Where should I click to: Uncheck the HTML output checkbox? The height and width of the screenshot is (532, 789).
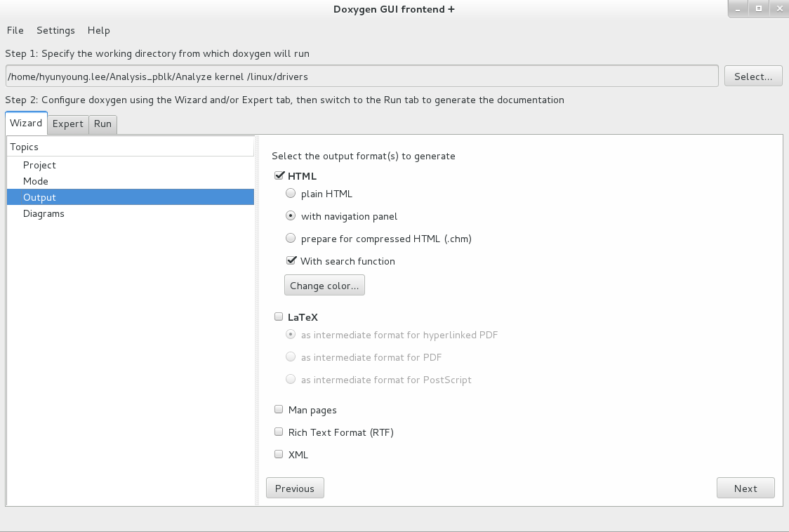[279, 175]
